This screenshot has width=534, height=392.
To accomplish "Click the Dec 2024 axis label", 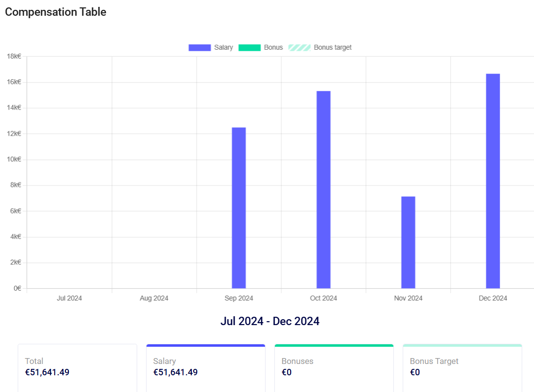I will tap(493, 298).
